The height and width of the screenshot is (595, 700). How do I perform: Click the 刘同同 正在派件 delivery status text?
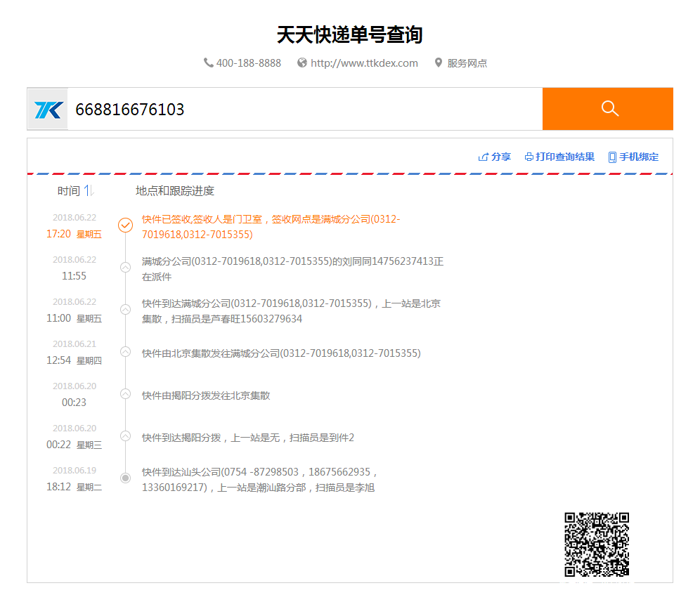293,269
